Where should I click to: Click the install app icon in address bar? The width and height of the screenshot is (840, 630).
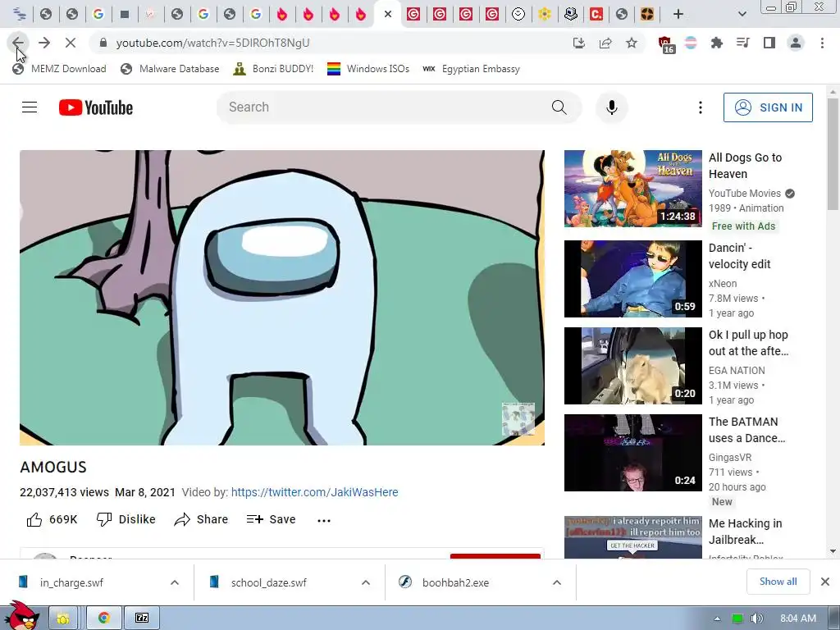[578, 43]
